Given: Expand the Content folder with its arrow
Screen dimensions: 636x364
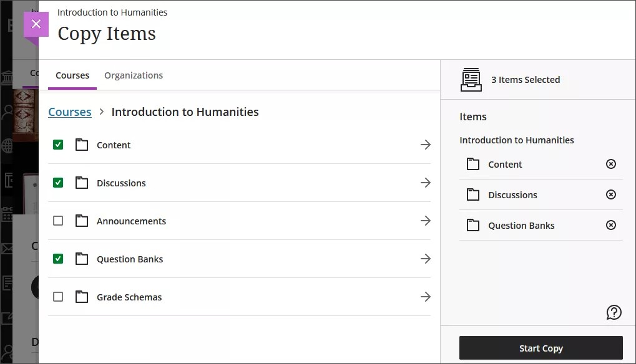Looking at the screenshot, I should tap(426, 145).
